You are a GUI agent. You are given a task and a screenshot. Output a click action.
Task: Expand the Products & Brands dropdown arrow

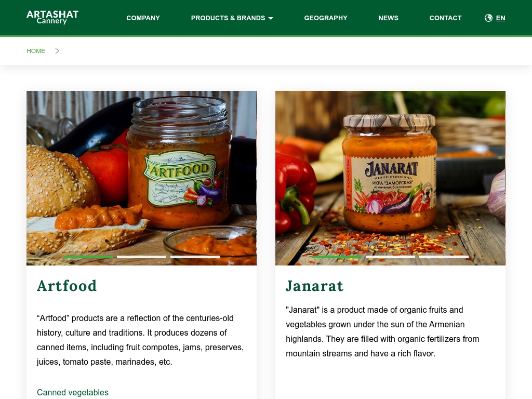pos(270,18)
